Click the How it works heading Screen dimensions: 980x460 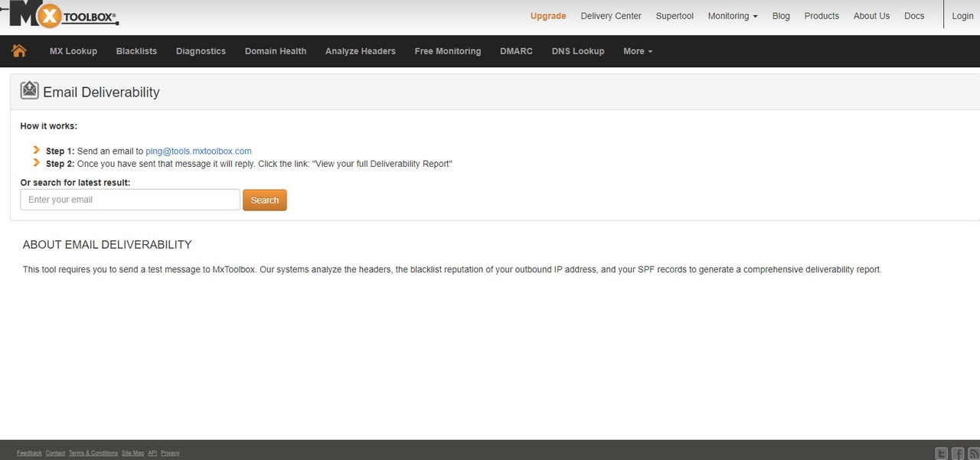(x=49, y=126)
